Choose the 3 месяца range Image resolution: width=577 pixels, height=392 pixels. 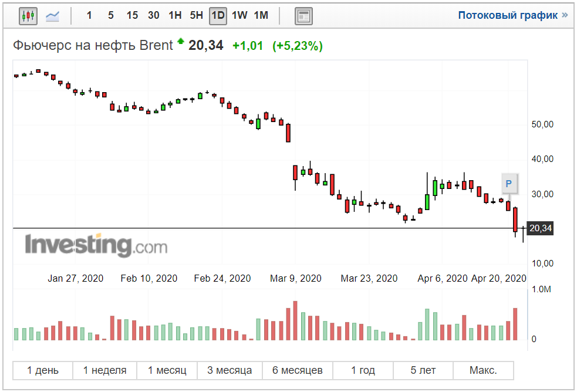(x=230, y=370)
